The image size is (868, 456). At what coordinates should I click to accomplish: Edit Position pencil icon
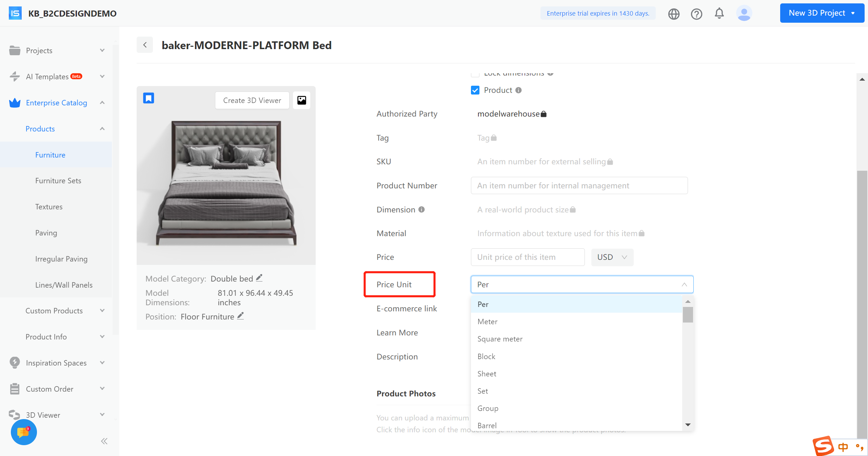pos(240,316)
